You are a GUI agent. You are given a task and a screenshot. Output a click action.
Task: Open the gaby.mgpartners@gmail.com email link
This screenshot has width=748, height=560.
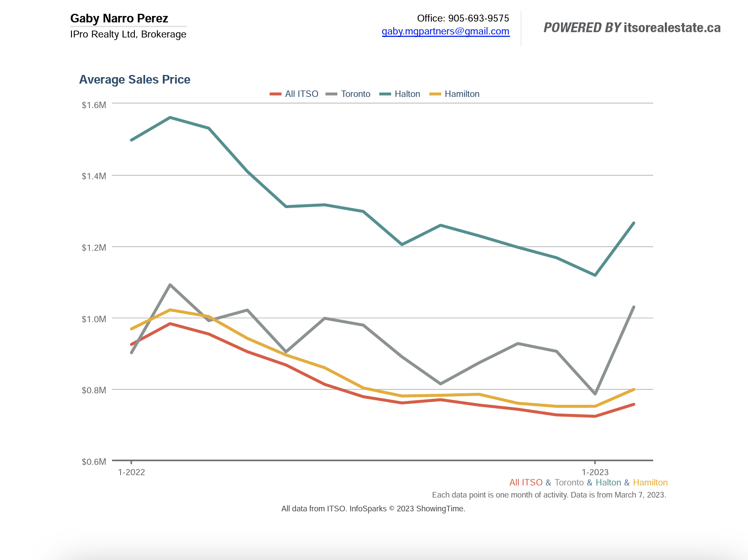point(446,31)
